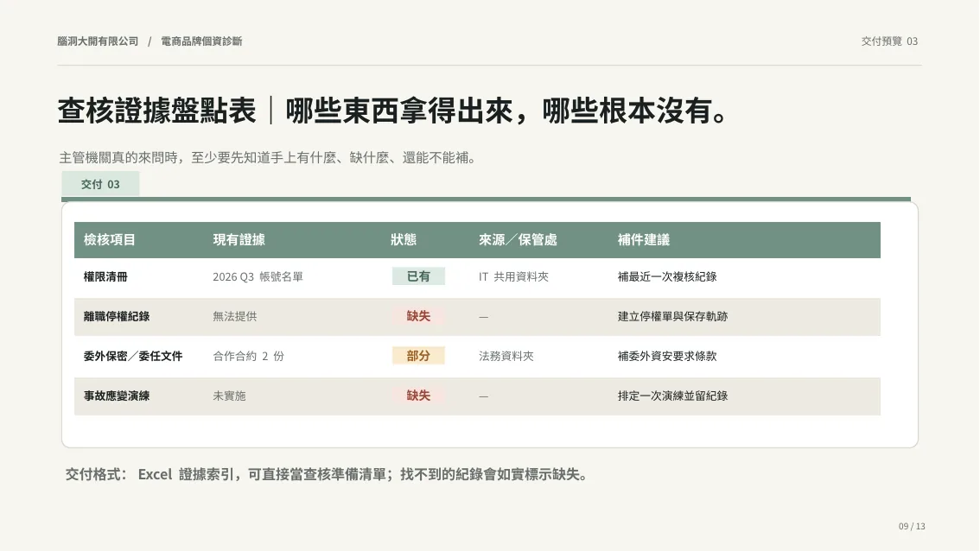The image size is (980, 551).
Task: Select the 權限清冊 row label
Action: [x=105, y=276]
